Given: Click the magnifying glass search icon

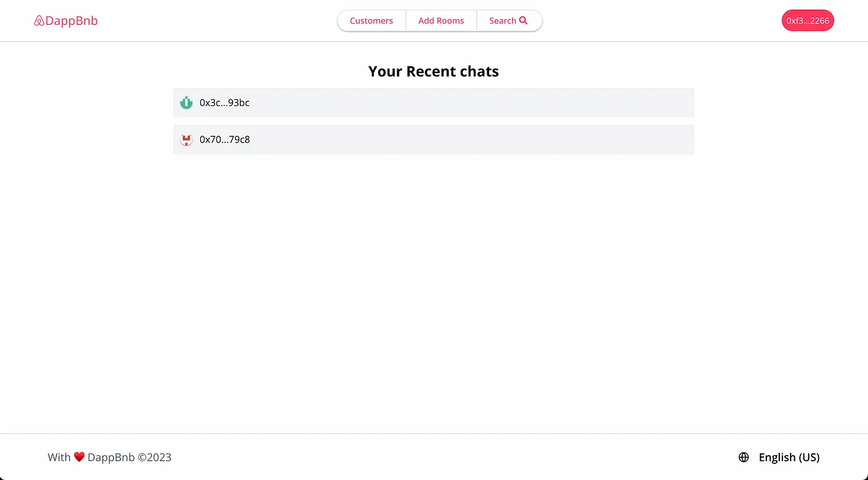Looking at the screenshot, I should click(x=523, y=20).
